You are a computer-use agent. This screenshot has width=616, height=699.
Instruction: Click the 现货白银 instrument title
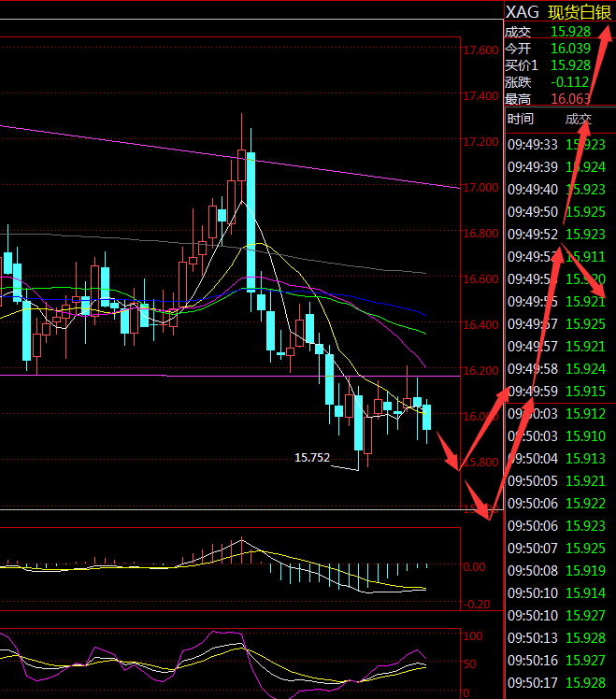point(579,12)
